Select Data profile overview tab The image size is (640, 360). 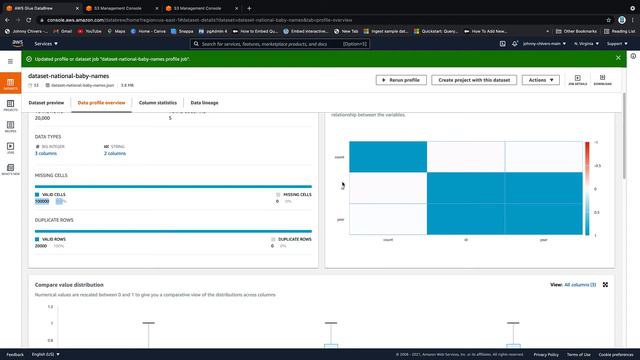tap(101, 103)
